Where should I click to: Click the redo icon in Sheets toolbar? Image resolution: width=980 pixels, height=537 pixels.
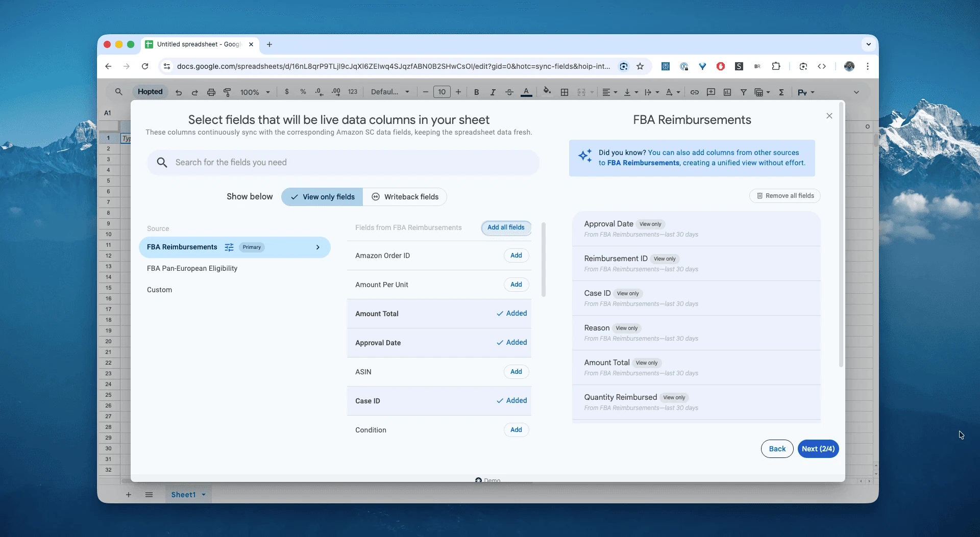click(x=194, y=92)
